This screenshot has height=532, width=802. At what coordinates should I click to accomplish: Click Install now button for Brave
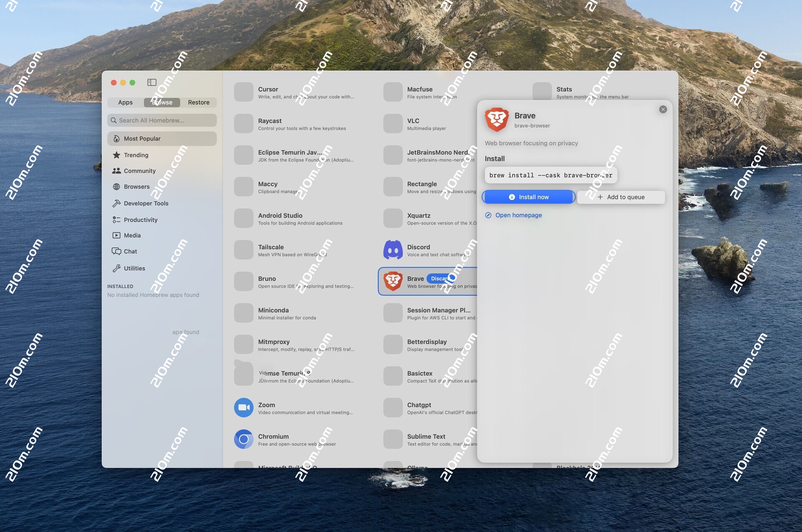(x=528, y=197)
